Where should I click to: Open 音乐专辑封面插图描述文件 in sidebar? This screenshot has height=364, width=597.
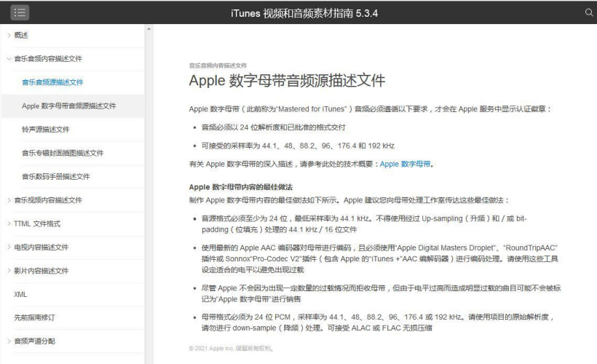point(63,153)
